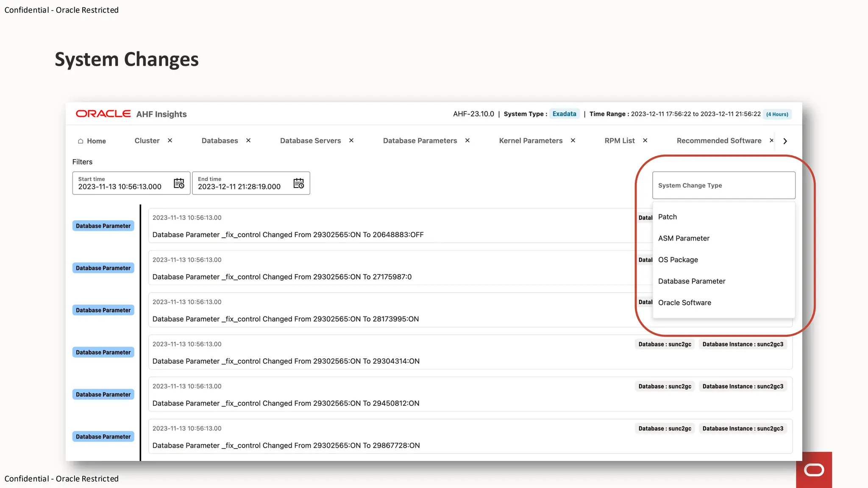Screen dimensions: 868x488
Task: Select ASM Parameter from change type list
Action: pyautogui.click(x=723, y=238)
